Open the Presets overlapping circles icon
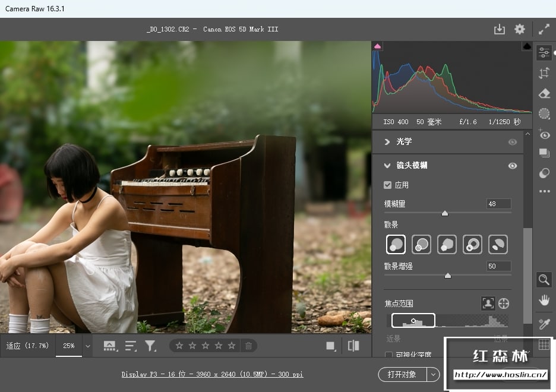 (x=544, y=173)
